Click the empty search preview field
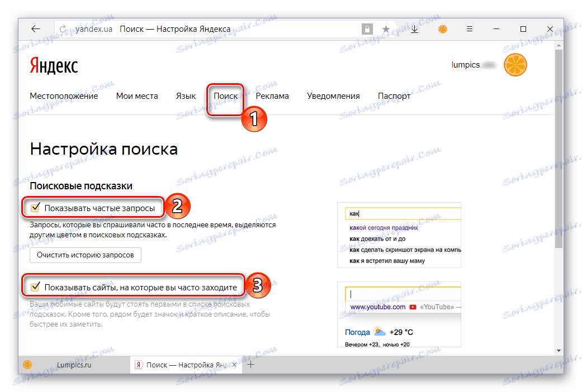Image resolution: width=582 pixels, height=392 pixels. click(x=403, y=294)
